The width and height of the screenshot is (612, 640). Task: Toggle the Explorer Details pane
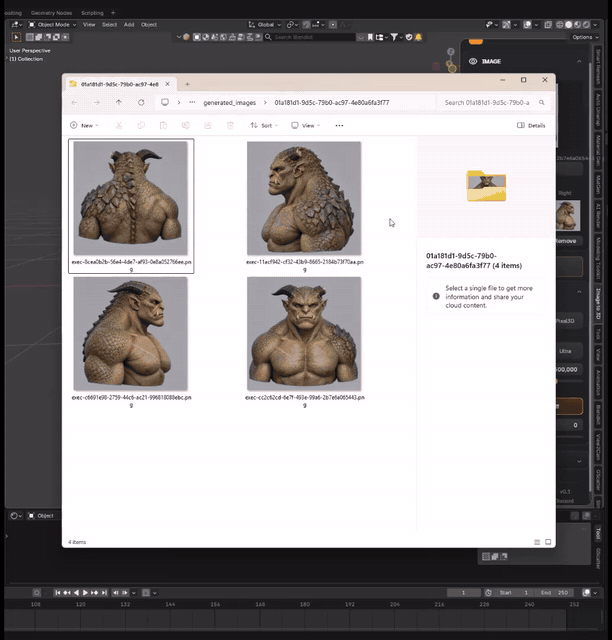coord(531,125)
